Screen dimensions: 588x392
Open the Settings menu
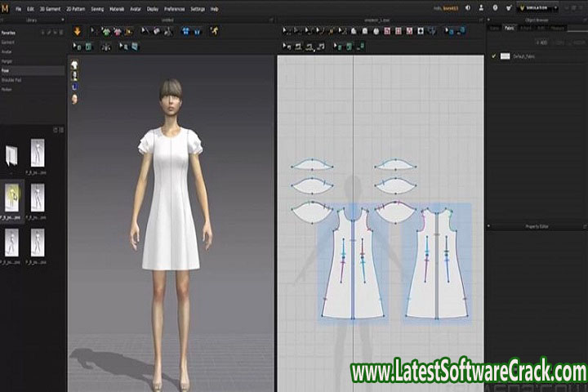point(198,9)
